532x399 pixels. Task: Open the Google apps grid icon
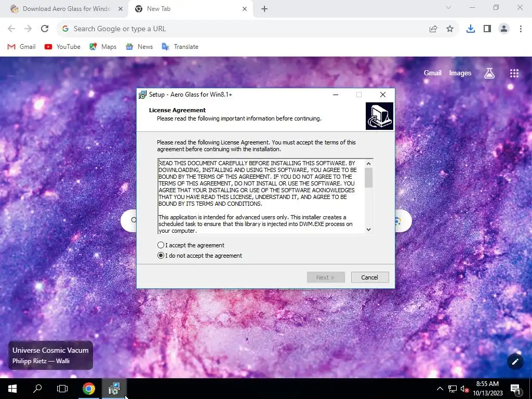point(514,73)
